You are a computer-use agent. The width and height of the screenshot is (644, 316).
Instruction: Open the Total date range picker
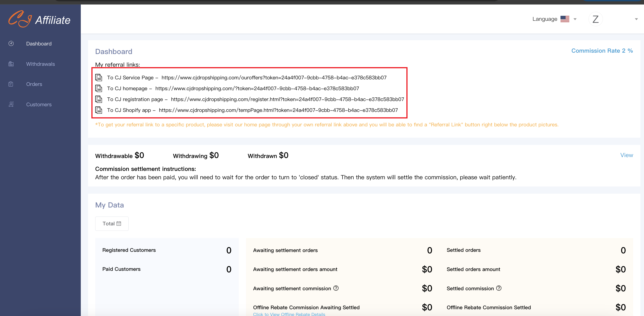112,224
